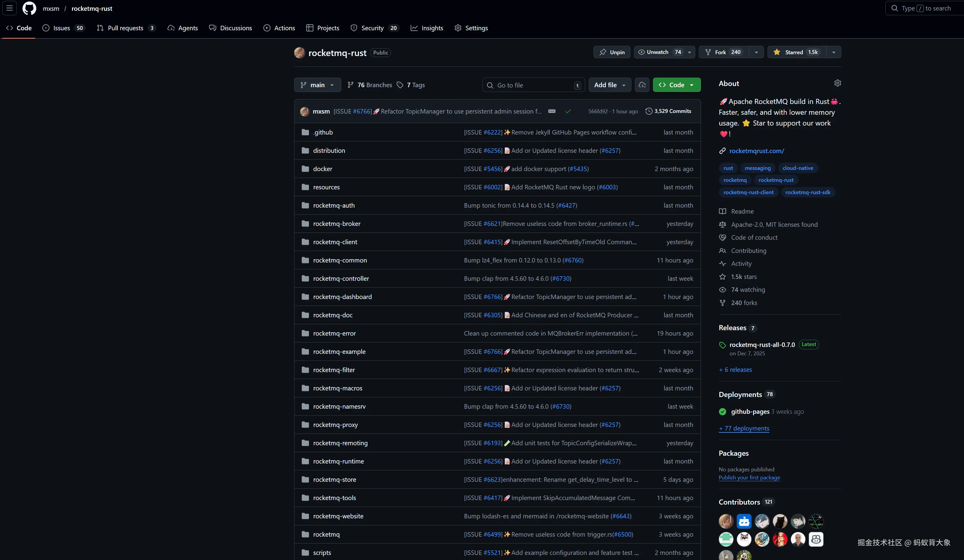Viewport: 964px width, 560px height.
Task: Click the dependabot contributor avatar
Action: pos(744,521)
